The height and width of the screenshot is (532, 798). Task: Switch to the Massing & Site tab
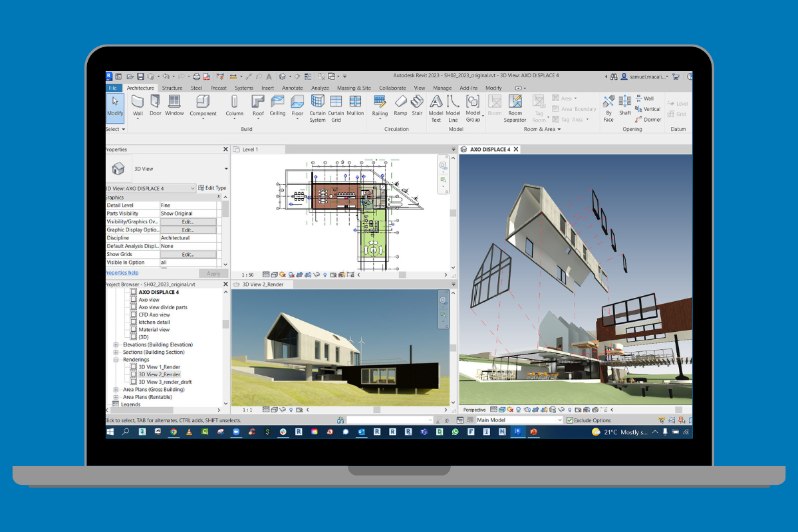[354, 87]
